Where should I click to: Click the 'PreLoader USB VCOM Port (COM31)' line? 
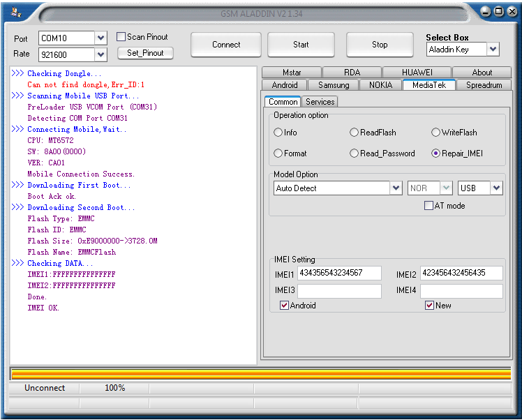[92, 107]
